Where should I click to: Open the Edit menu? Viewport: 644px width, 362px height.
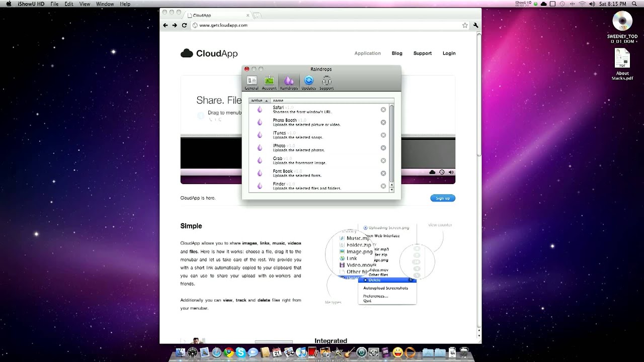[69, 4]
